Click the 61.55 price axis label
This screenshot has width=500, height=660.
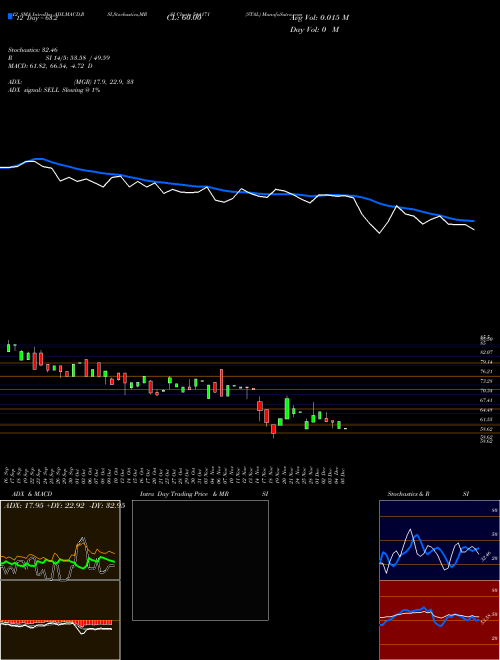(x=487, y=420)
